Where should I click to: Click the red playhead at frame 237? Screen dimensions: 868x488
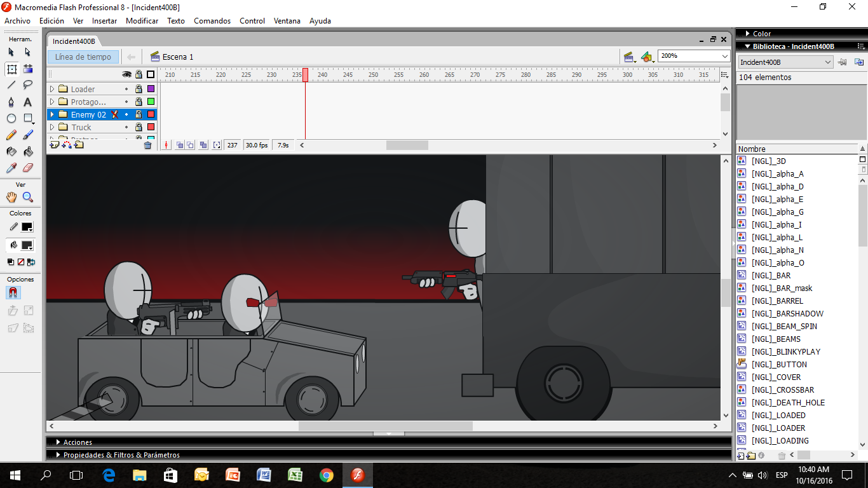click(x=305, y=75)
